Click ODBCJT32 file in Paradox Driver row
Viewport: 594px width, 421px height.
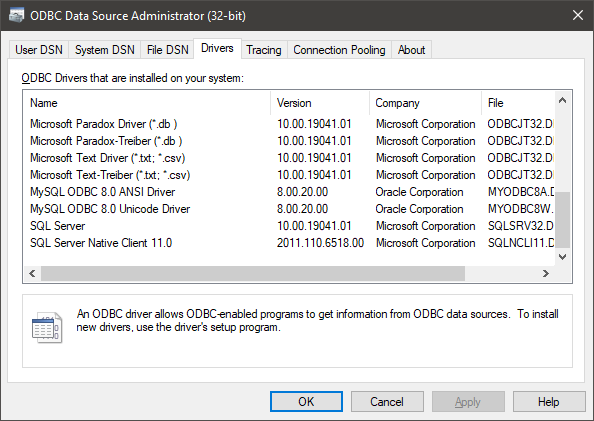point(521,124)
